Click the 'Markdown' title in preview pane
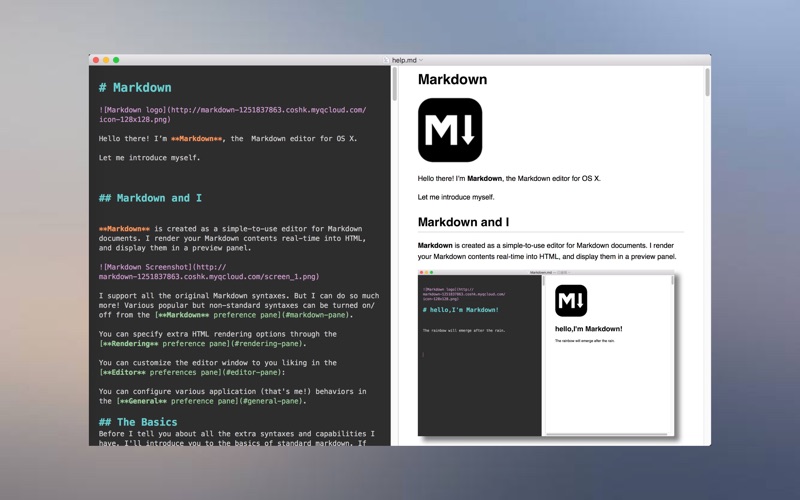Image resolution: width=800 pixels, height=500 pixels. [452, 80]
